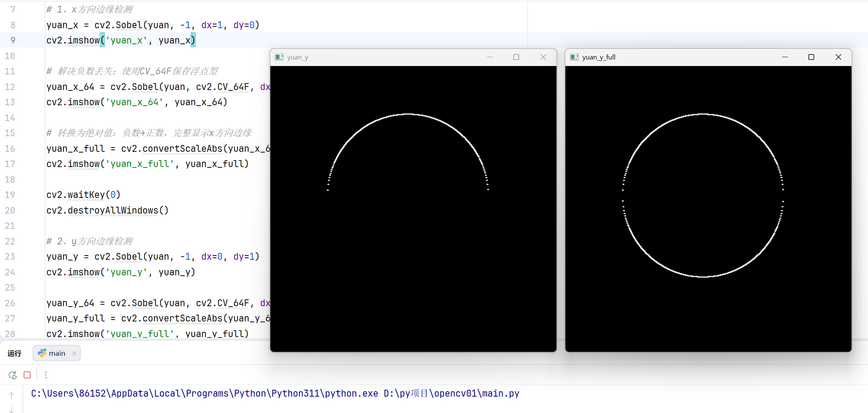Place cursor on cv2.waitKey(0) line

(83, 195)
